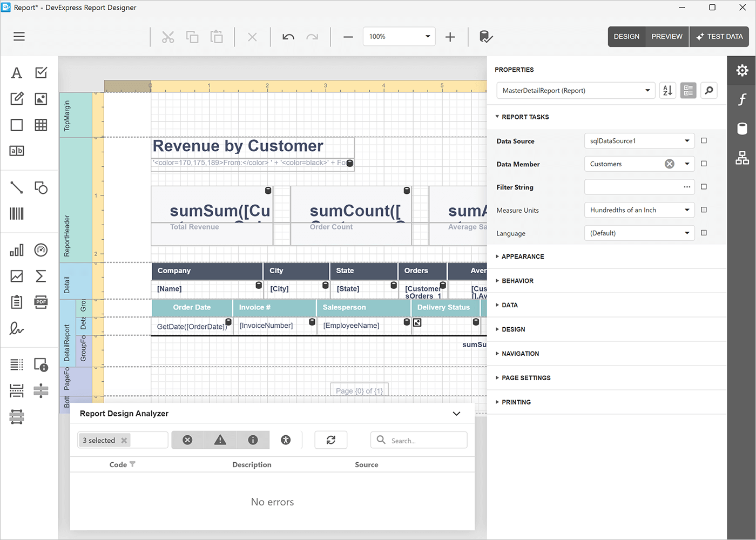Select the Chart control tool

(16, 249)
